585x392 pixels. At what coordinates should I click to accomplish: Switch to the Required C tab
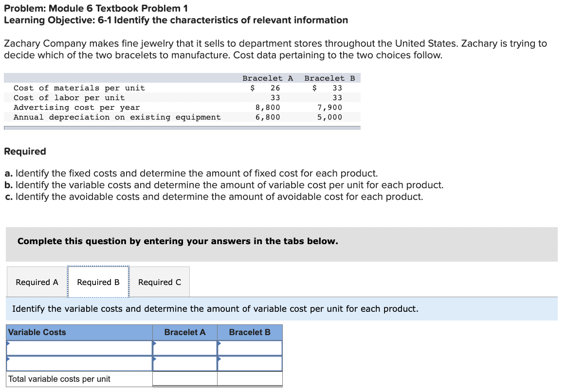(x=159, y=282)
